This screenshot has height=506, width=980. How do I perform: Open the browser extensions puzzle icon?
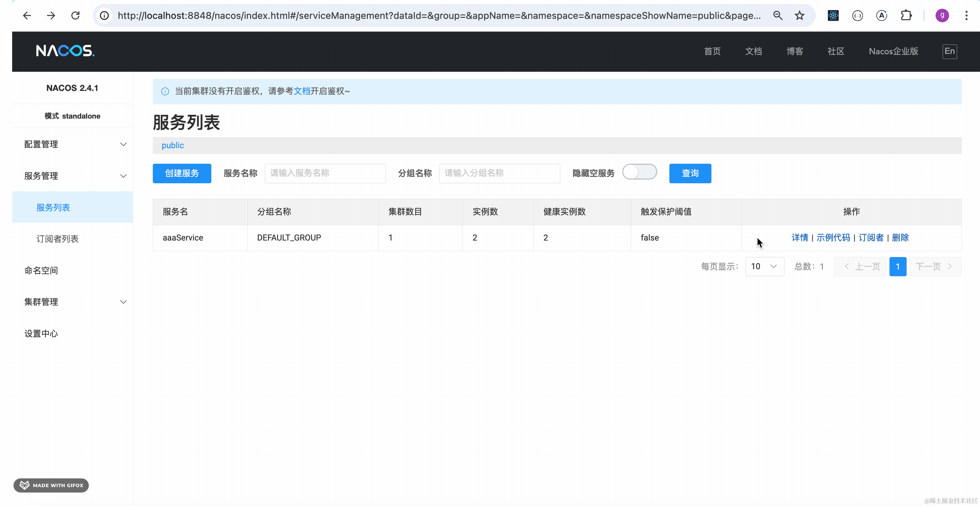click(x=906, y=15)
